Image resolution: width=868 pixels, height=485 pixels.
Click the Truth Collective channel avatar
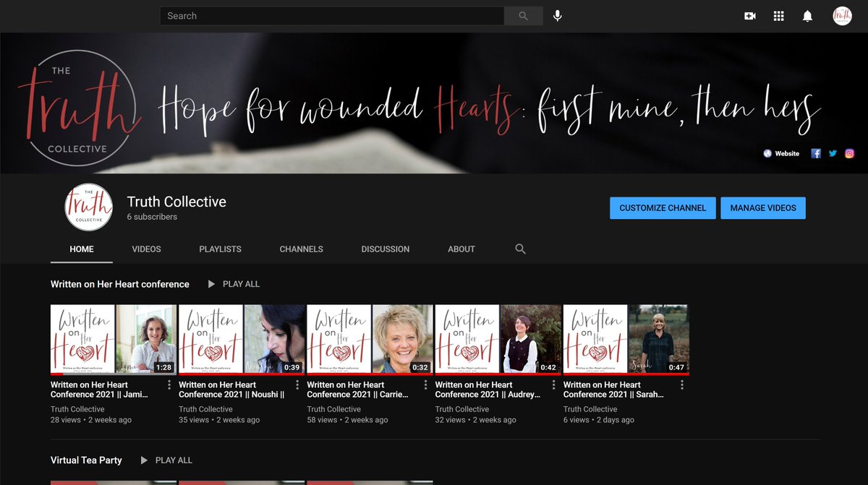point(88,207)
